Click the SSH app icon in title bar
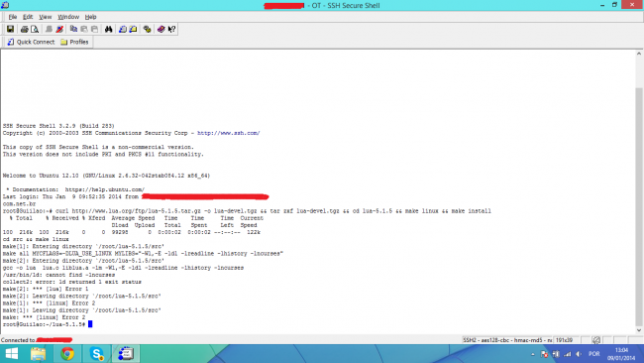 [x=5, y=5]
